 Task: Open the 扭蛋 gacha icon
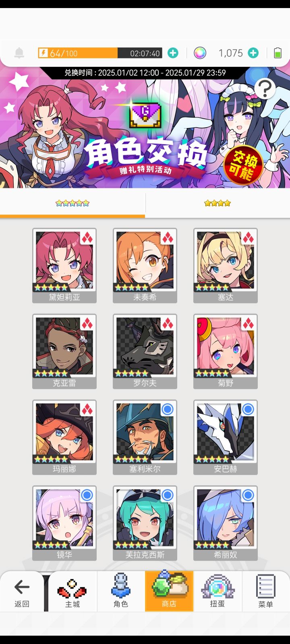(x=217, y=591)
